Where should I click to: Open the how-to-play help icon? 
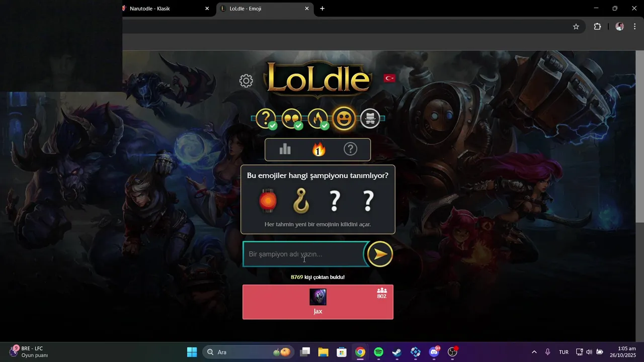pos(350,149)
